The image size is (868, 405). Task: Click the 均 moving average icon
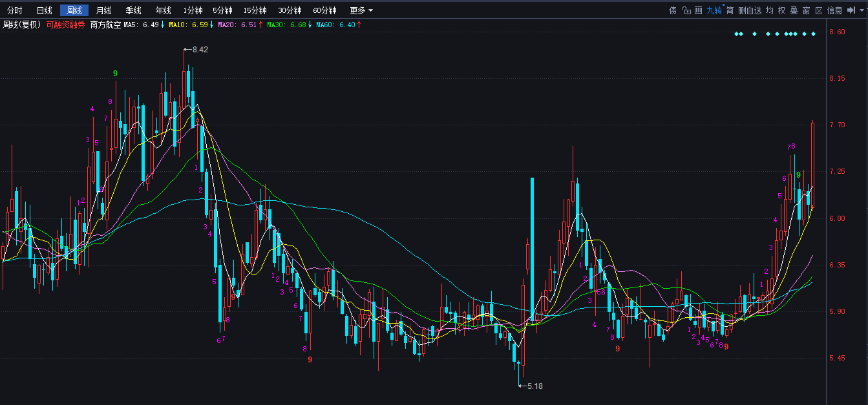(769, 10)
